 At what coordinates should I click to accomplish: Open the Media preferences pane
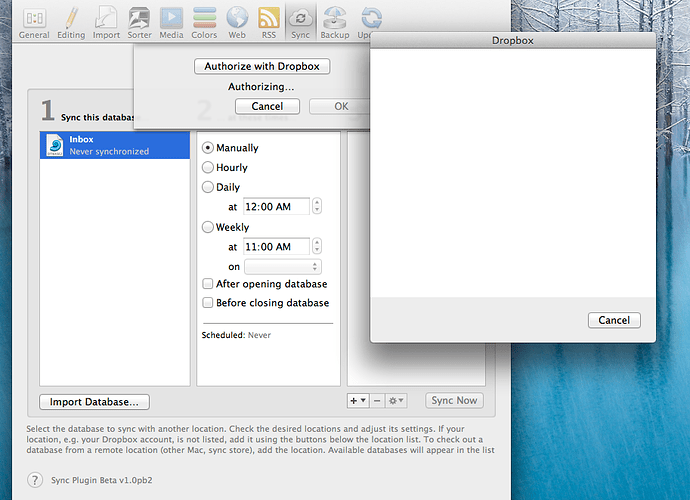click(x=171, y=23)
